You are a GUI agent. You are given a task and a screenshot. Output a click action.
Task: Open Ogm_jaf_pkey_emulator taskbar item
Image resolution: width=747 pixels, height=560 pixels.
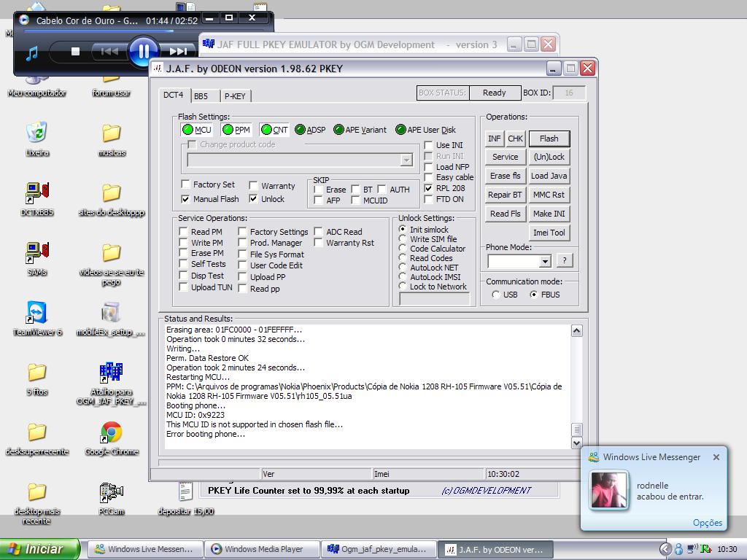(379, 550)
